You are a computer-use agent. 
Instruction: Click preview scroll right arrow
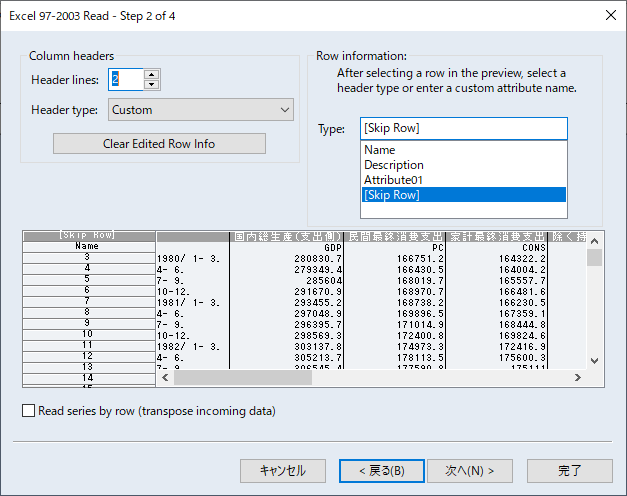[x=578, y=377]
